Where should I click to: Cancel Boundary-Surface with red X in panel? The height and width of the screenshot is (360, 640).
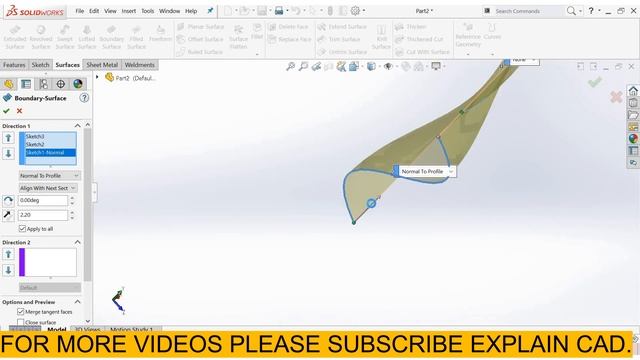pyautogui.click(x=19, y=111)
